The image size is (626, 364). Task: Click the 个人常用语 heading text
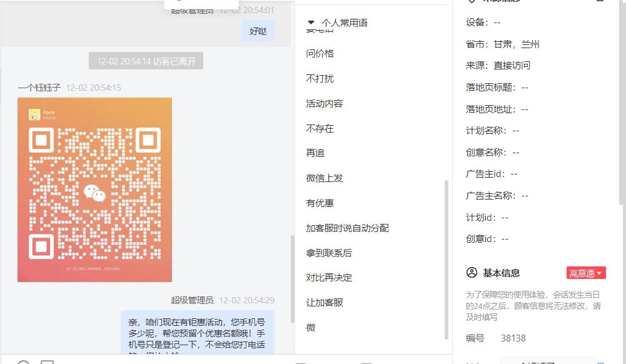click(345, 23)
